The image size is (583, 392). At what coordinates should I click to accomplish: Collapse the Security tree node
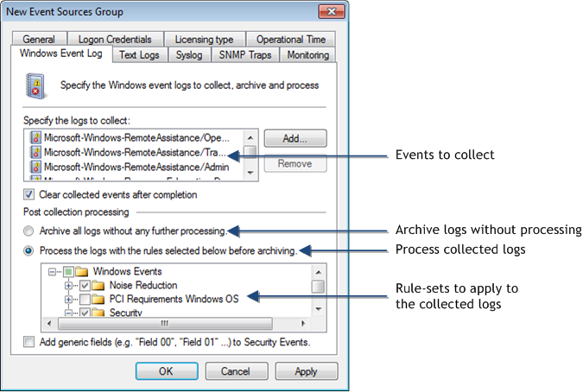pos(68,313)
